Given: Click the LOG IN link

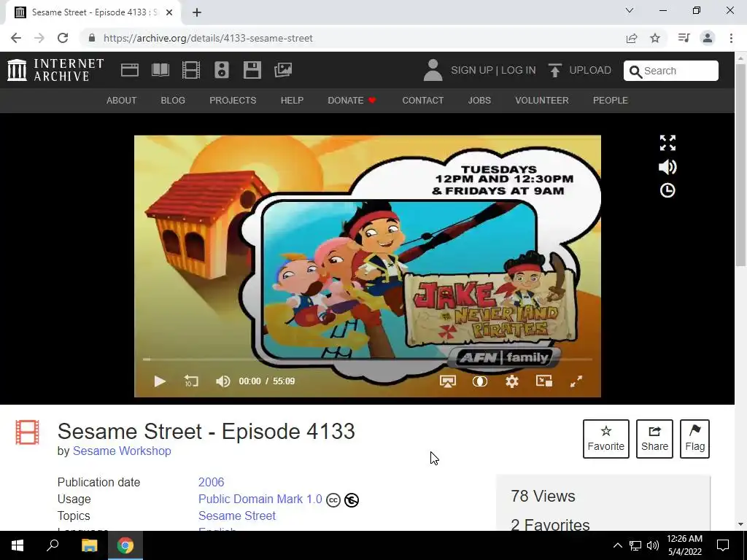Looking at the screenshot, I should [519, 70].
